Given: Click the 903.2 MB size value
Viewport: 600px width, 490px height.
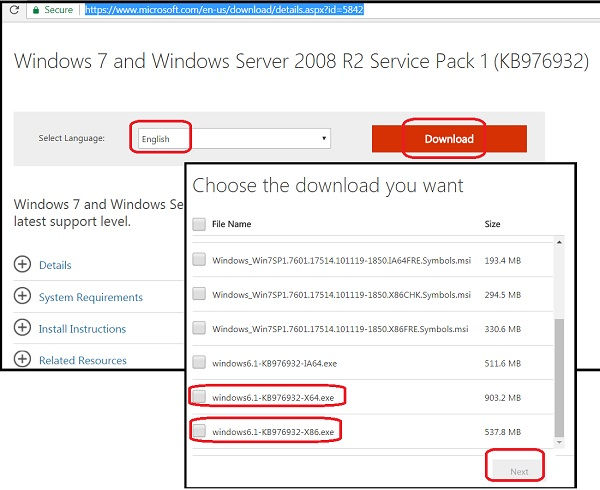Looking at the screenshot, I should (x=502, y=398).
